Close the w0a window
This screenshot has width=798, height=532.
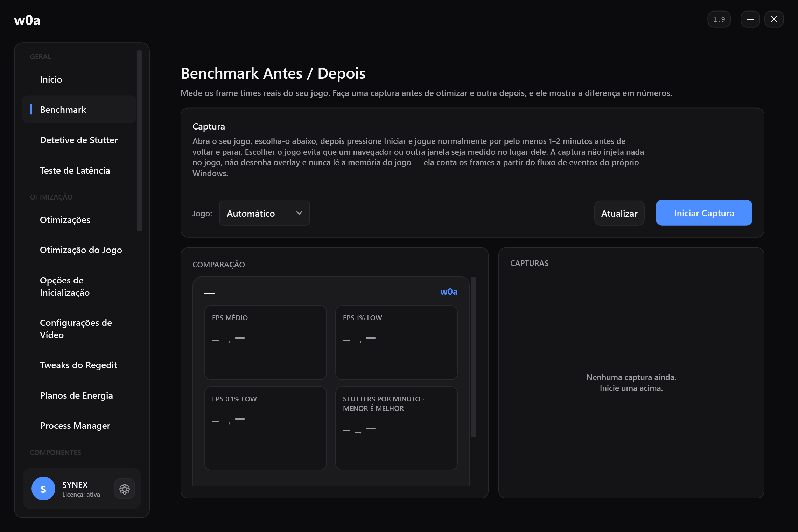[x=774, y=19]
